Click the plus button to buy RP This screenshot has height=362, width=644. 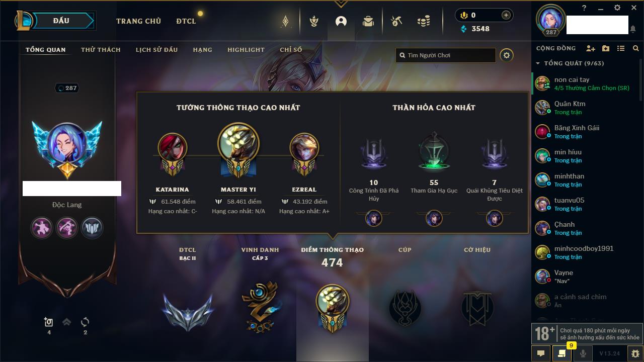(x=506, y=15)
